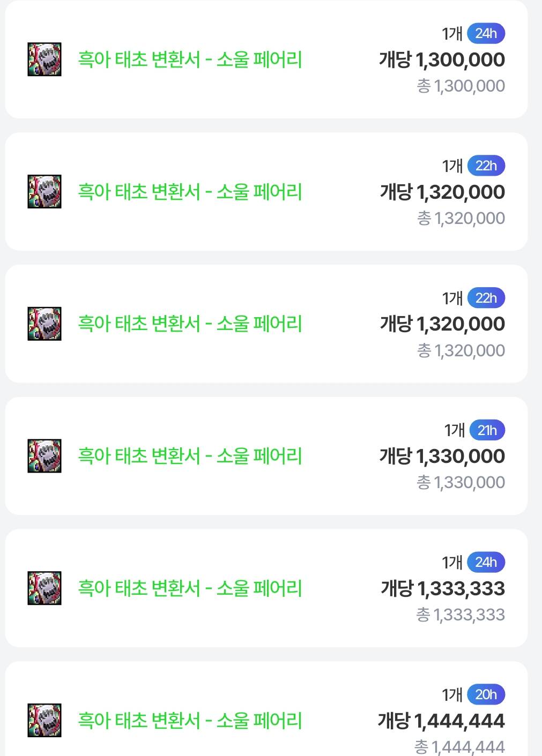542x756 pixels.
Task: Select the 개당 1,444,444 unit price
Action: point(441,721)
